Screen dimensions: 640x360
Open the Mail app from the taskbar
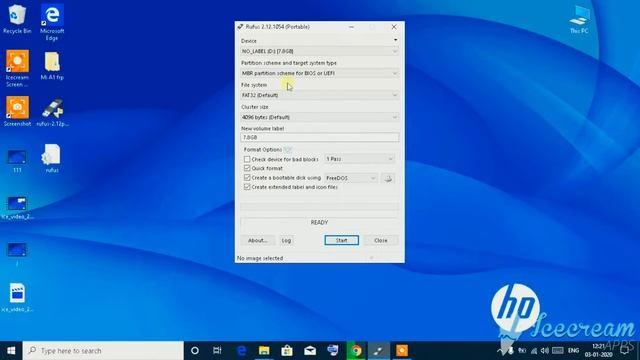[310, 351]
